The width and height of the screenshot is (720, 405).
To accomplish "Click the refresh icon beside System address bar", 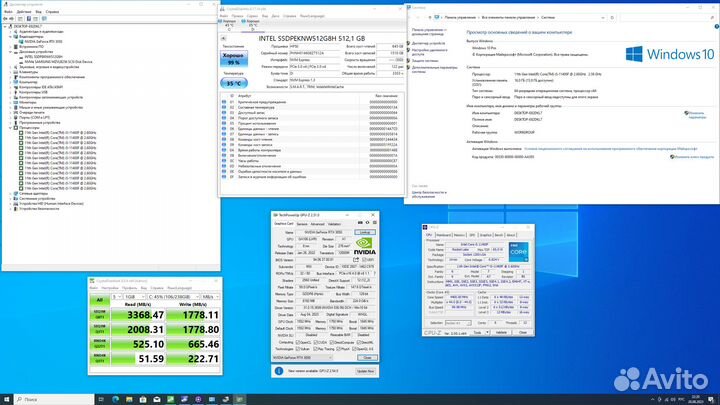I will (x=612, y=17).
